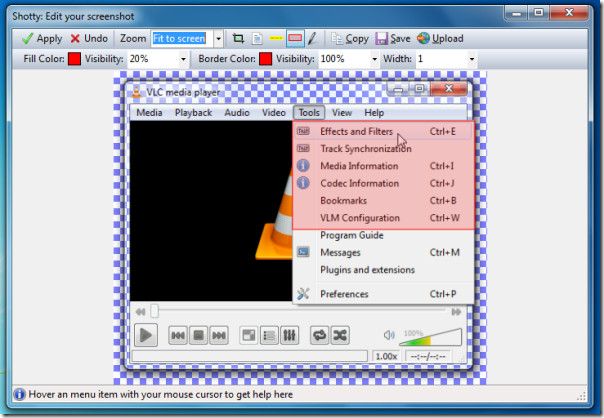Open the Fill Color red swatch
This screenshot has height=418, width=604.
[74, 59]
